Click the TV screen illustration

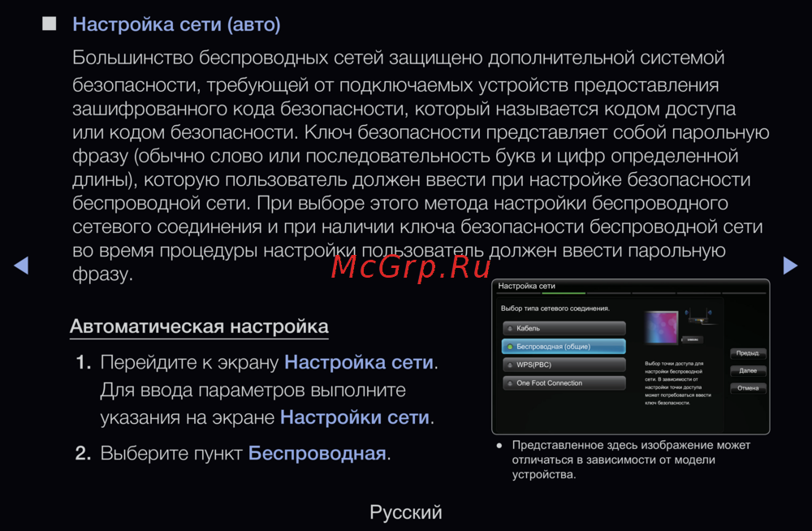coord(661,326)
